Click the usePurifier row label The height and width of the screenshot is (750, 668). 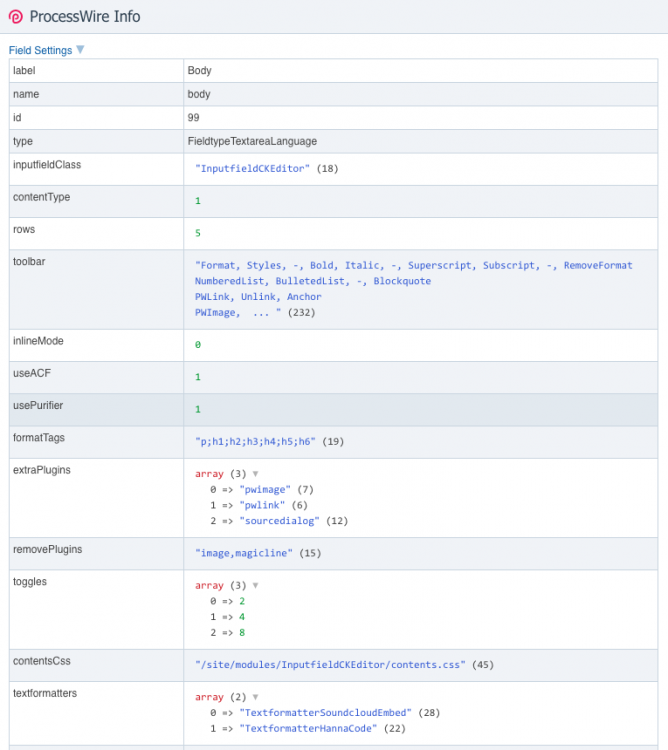(x=39, y=405)
